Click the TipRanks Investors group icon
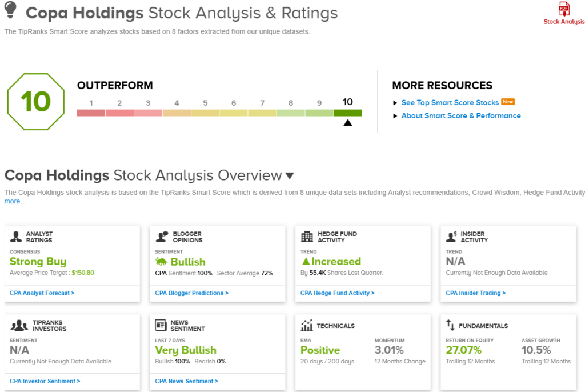This screenshot has height=392, width=585. [19, 326]
